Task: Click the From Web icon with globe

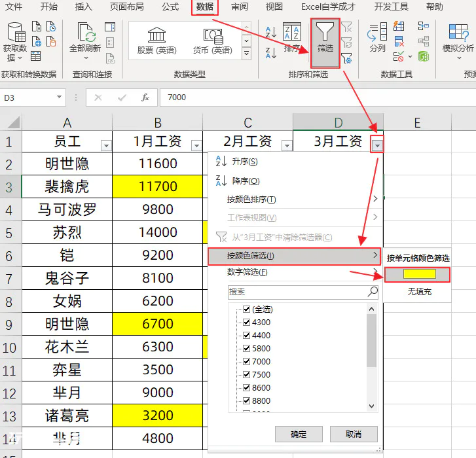Action: coord(37,41)
